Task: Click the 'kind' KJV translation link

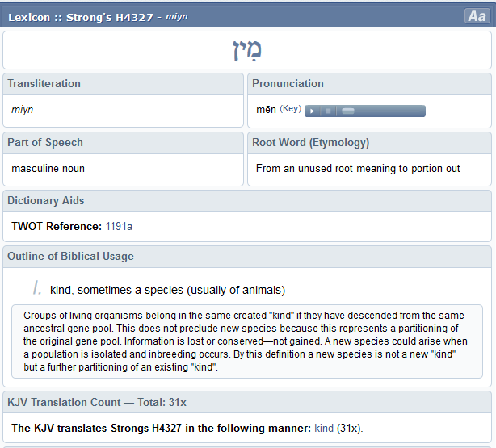Action: [323, 428]
